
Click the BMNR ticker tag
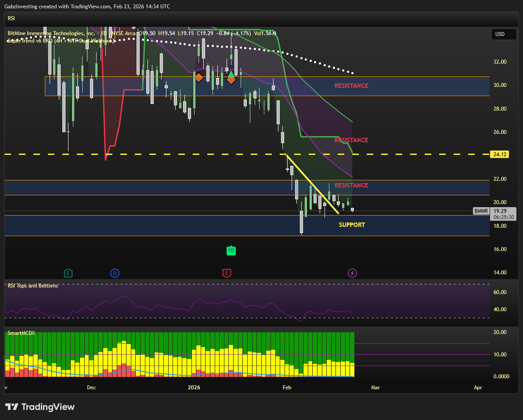[x=481, y=211]
